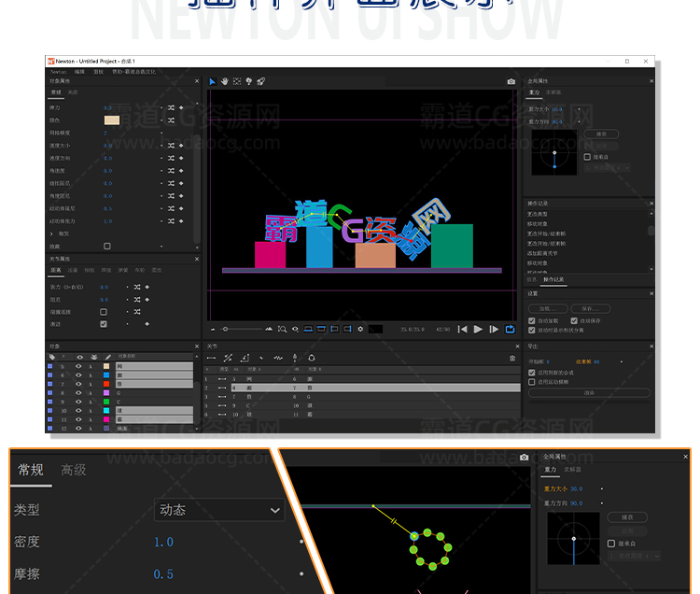Click the tag icon in the objects list header
The image size is (700, 594).
coord(52,357)
